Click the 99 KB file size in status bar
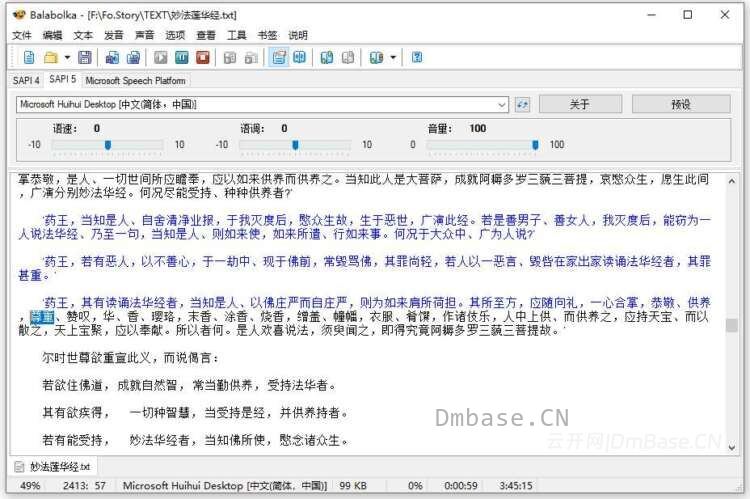Image resolution: width=750 pixels, height=499 pixels. (353, 486)
